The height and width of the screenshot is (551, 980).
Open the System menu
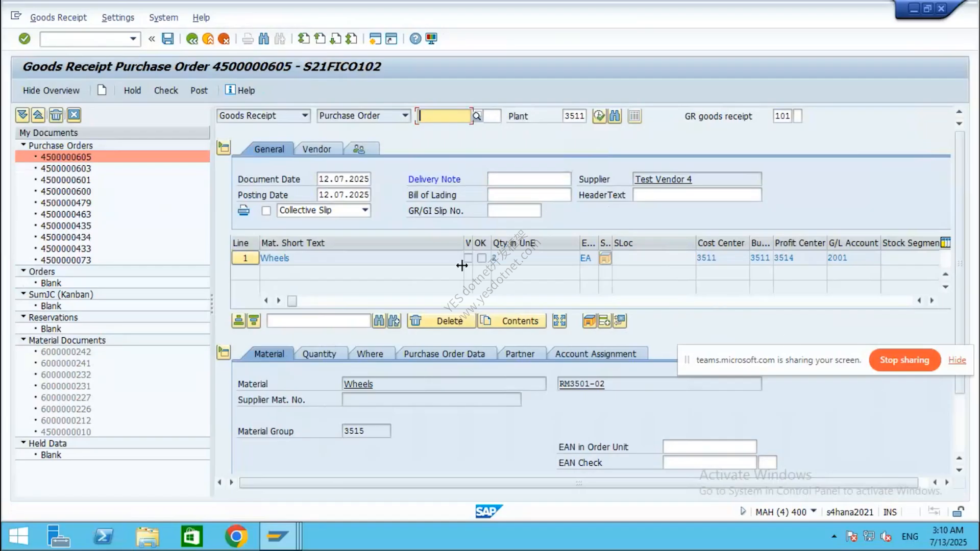[x=163, y=17]
